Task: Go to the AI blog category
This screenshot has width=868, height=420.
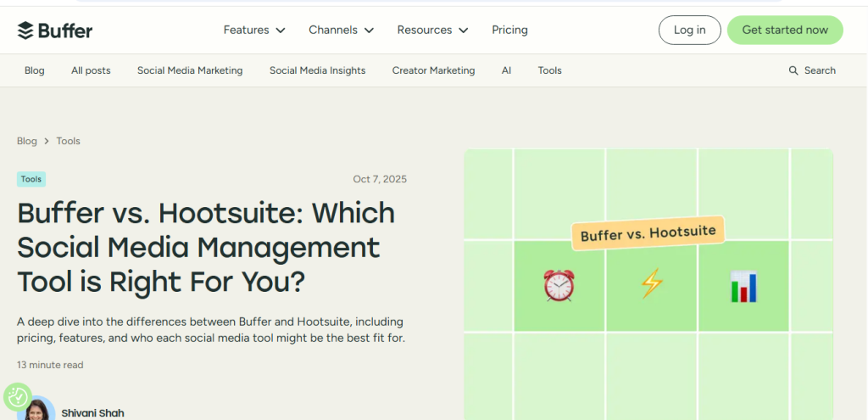Action: click(x=506, y=70)
